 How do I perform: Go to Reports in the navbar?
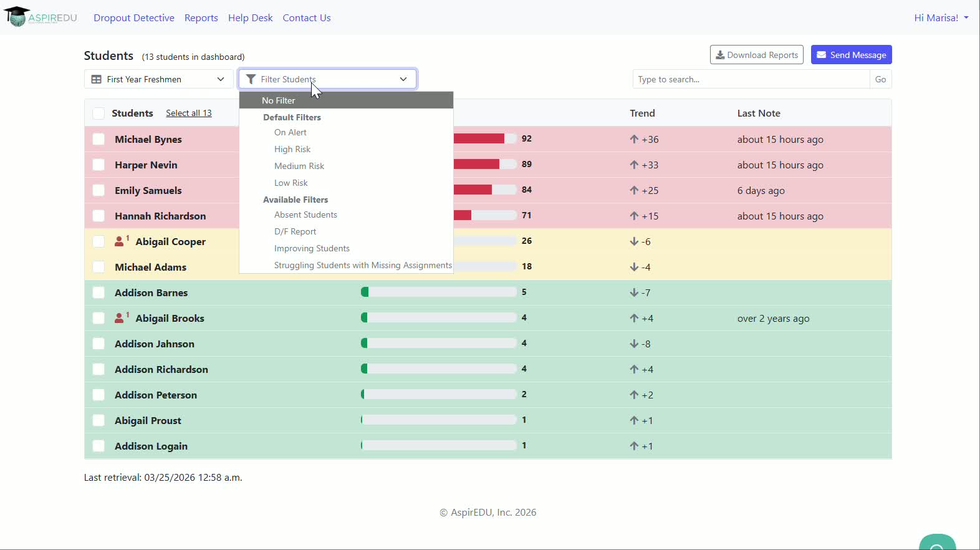coord(201,18)
